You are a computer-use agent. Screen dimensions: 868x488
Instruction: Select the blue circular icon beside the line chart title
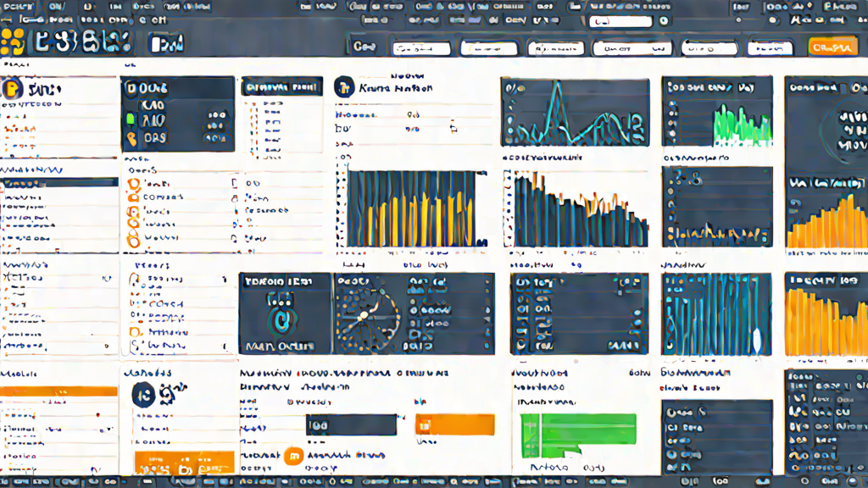click(x=344, y=87)
